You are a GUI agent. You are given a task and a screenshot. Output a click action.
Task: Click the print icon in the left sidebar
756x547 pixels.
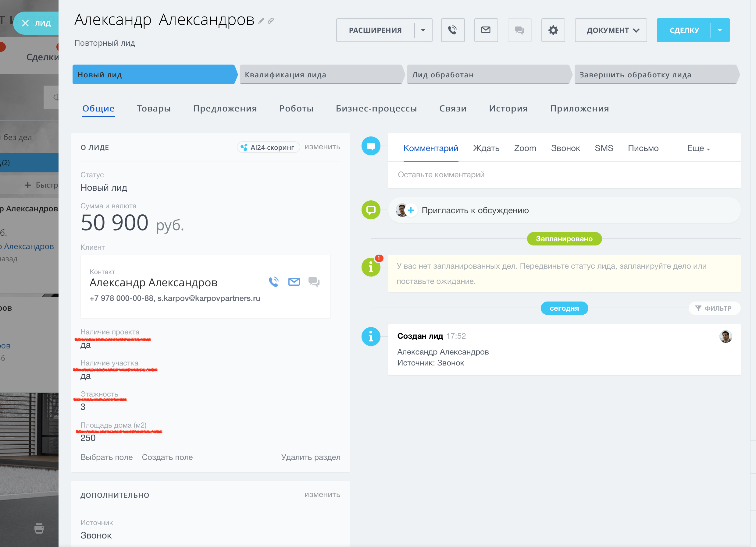point(39,528)
